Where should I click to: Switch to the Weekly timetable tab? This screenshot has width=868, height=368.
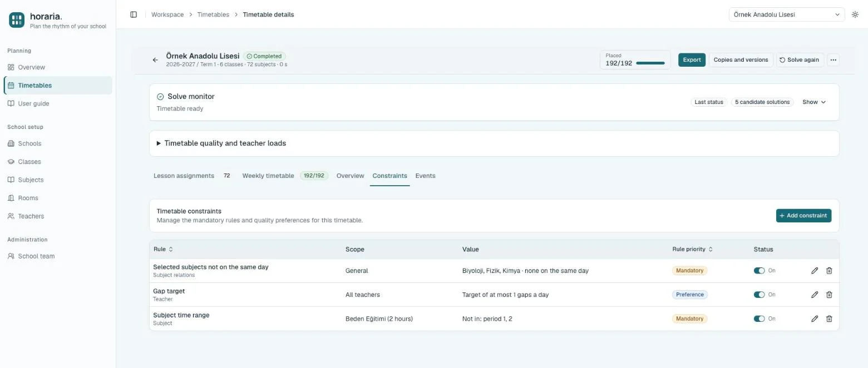[x=285, y=176]
